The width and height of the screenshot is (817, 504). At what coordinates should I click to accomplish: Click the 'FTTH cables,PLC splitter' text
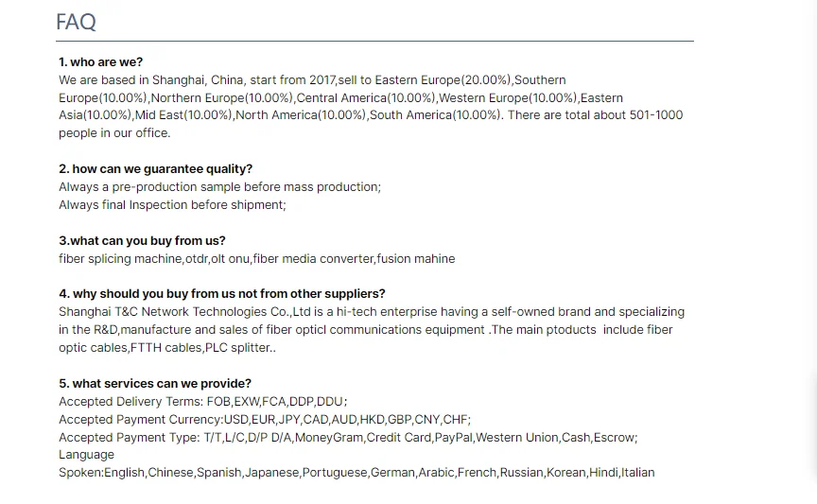pyautogui.click(x=200, y=348)
